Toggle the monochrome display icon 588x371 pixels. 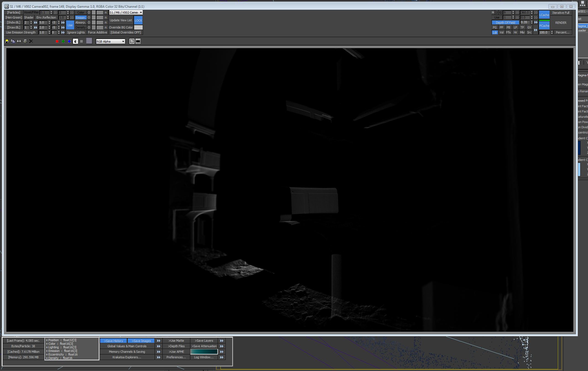tap(76, 41)
